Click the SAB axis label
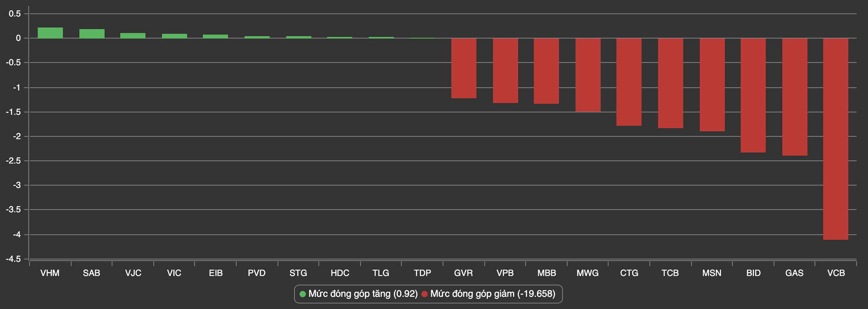This screenshot has height=309, width=868. click(x=92, y=273)
